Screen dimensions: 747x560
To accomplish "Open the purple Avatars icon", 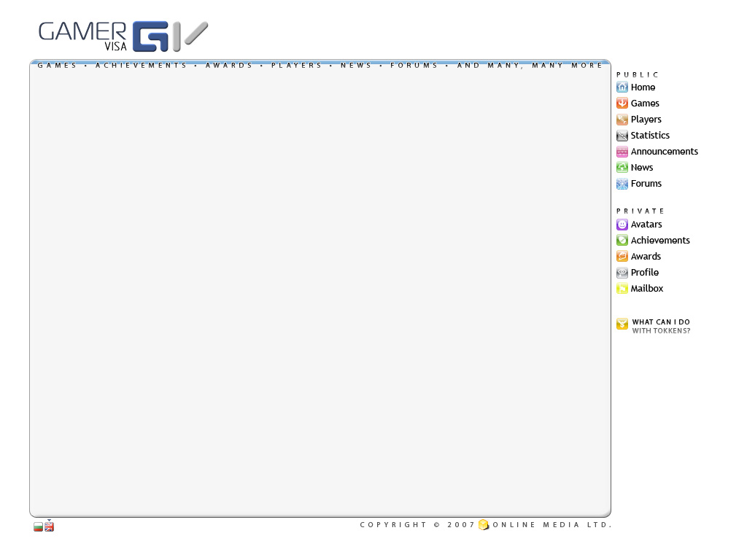I will pos(622,225).
